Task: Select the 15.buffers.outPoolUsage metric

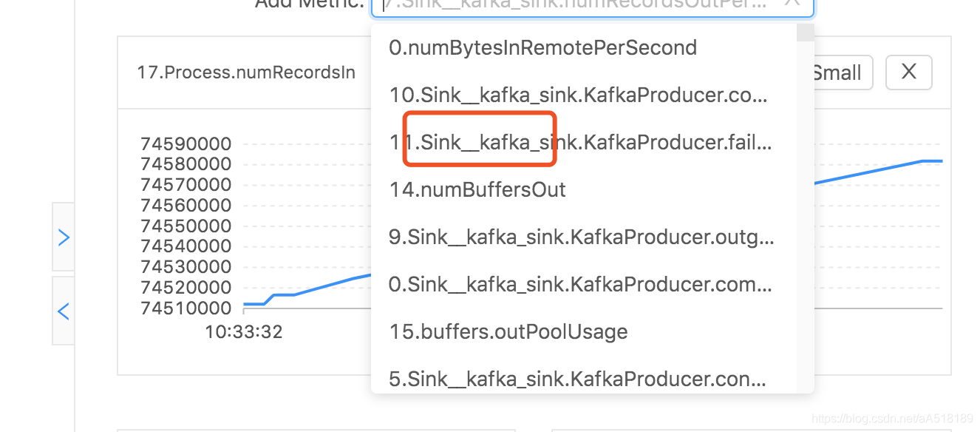Action: pyautogui.click(x=508, y=331)
